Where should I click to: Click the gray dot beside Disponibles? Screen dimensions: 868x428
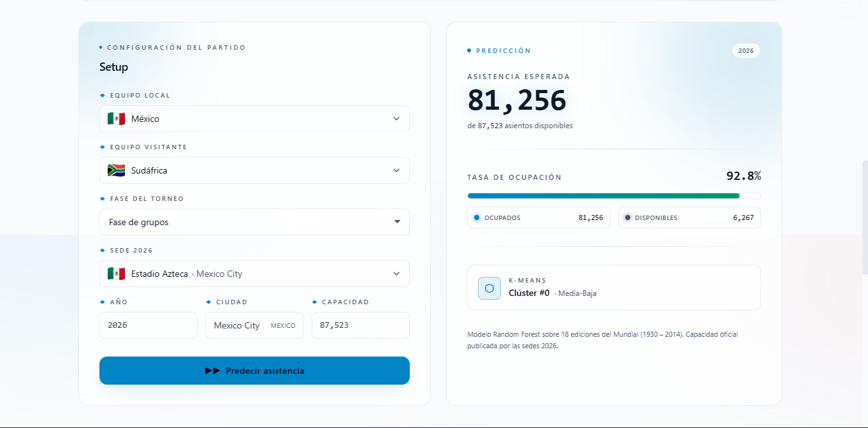coord(628,218)
